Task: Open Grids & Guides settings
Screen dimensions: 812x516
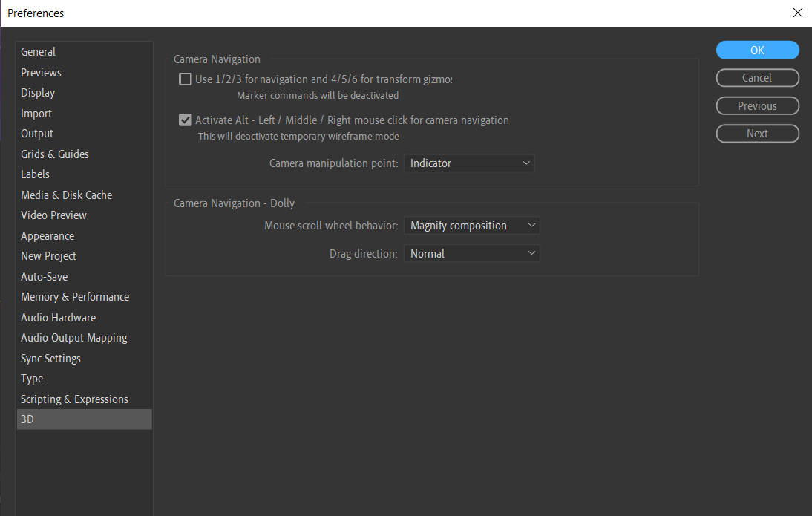Action: [x=54, y=154]
